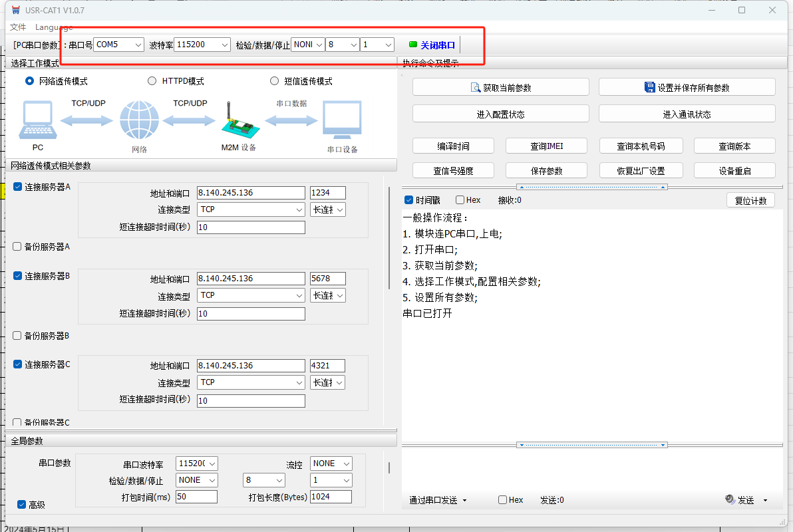
Task: Open the Language menu
Action: (x=54, y=27)
